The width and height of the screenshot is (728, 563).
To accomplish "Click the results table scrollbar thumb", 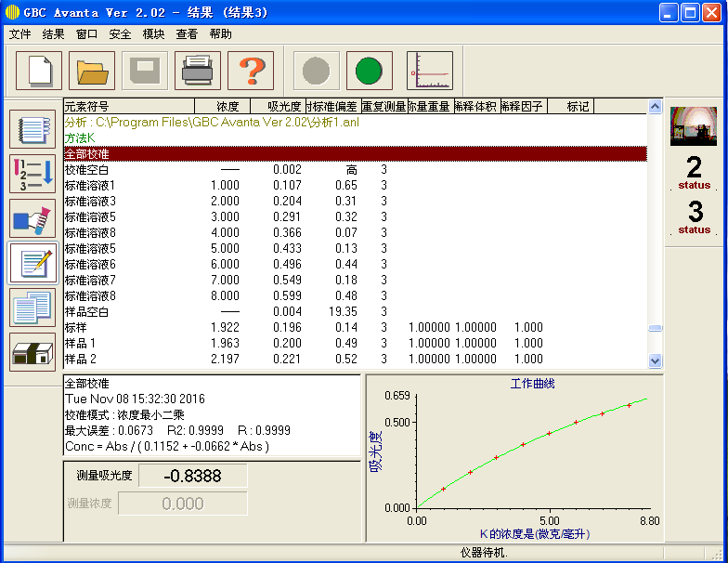I will pos(656,329).
